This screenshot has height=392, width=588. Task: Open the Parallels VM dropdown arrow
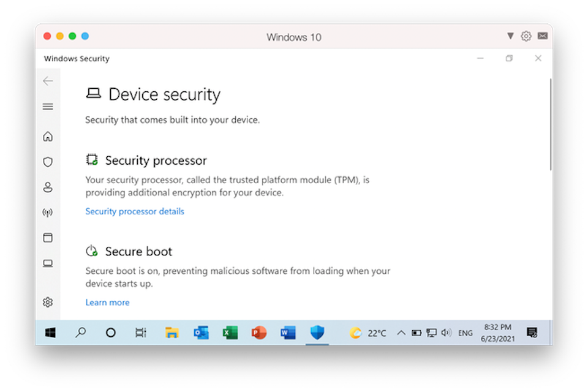(x=510, y=36)
